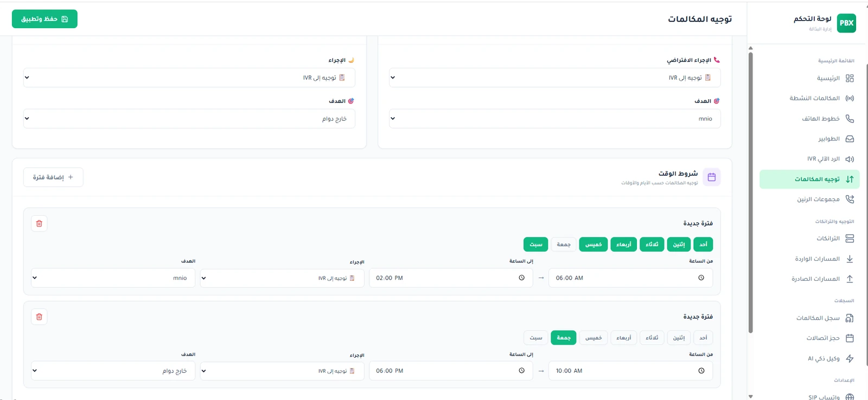Open the خارج دوام target dropdown in top card
The image size is (868, 400).
(x=189, y=119)
